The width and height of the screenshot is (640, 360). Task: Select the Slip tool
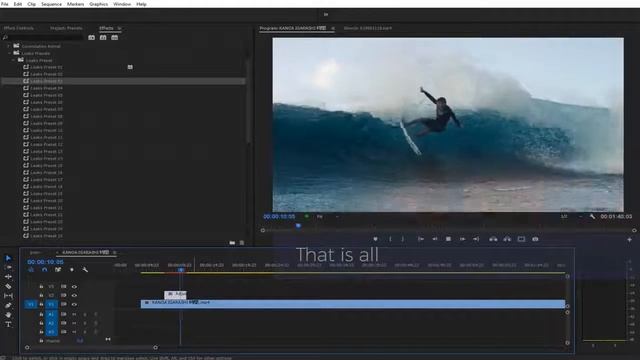(x=8, y=296)
